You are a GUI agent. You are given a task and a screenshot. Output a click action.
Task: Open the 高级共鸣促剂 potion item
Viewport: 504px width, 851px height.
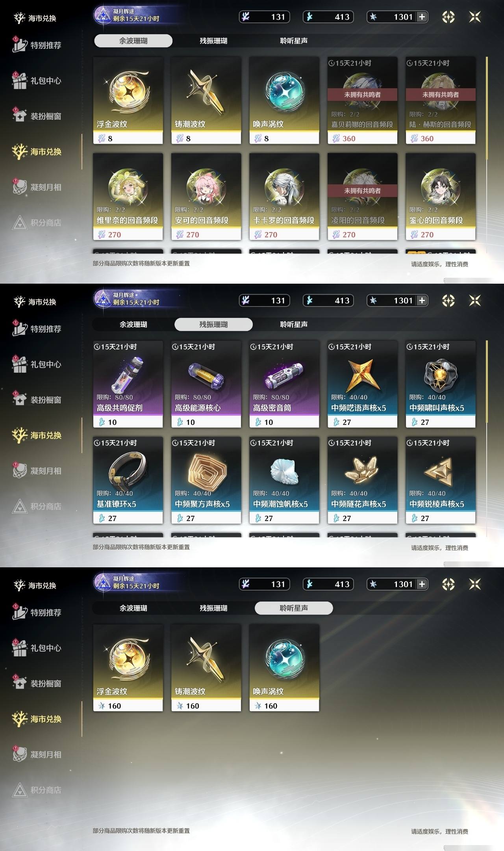click(x=128, y=384)
